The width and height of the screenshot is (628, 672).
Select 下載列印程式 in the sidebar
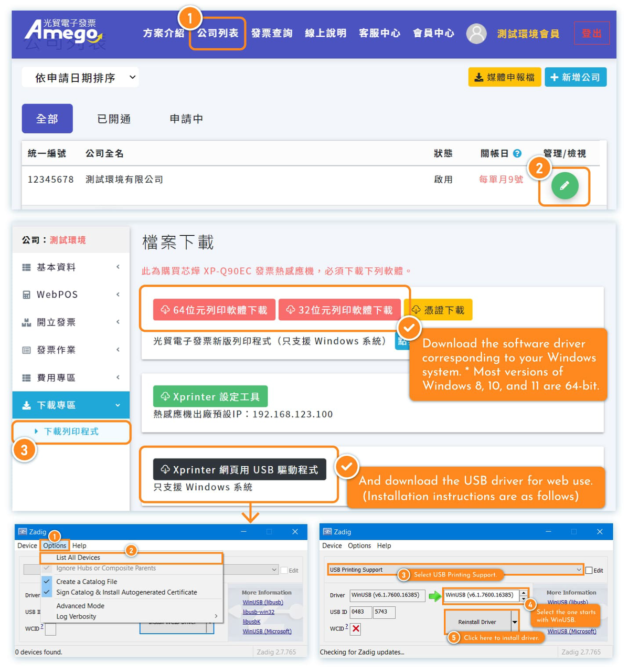(71, 432)
